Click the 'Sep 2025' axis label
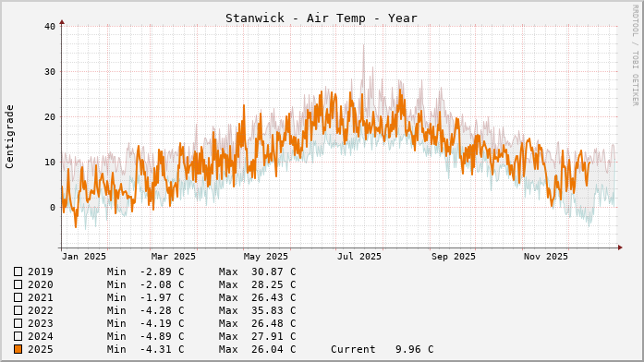Screen dimensions: 644x362 click(454, 257)
